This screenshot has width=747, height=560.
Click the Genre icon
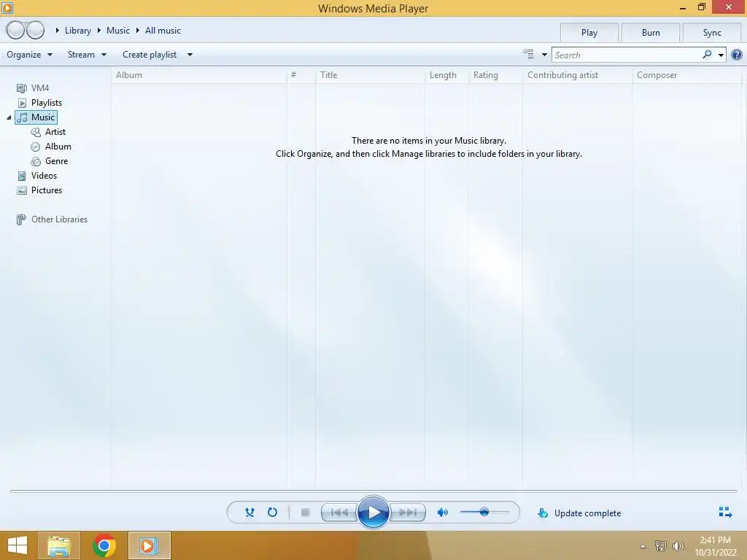[x=36, y=161]
